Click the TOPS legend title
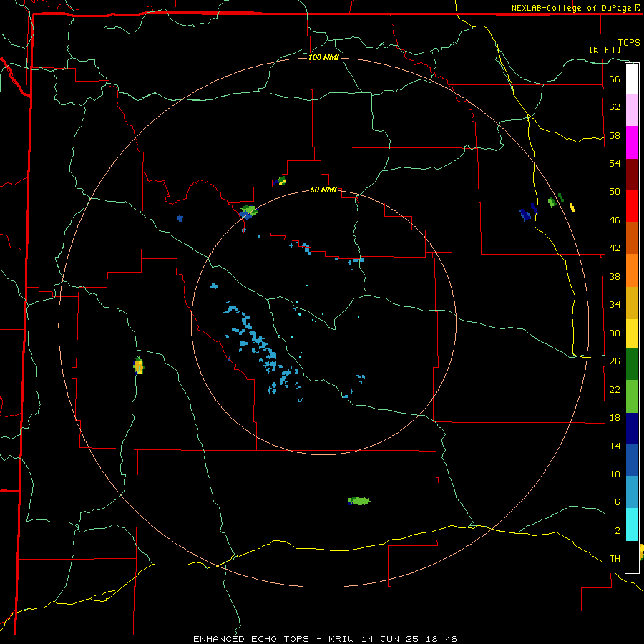The height and width of the screenshot is (644, 644). click(629, 43)
